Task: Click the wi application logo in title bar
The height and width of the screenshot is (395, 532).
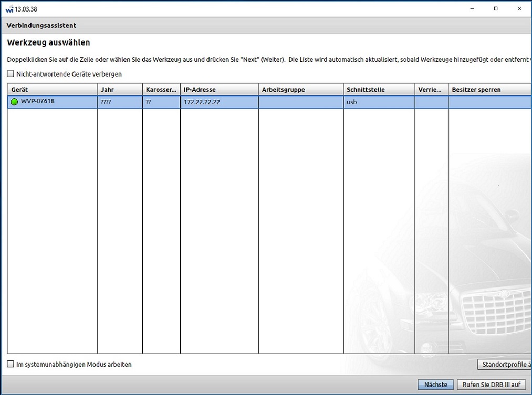Action: [9, 9]
